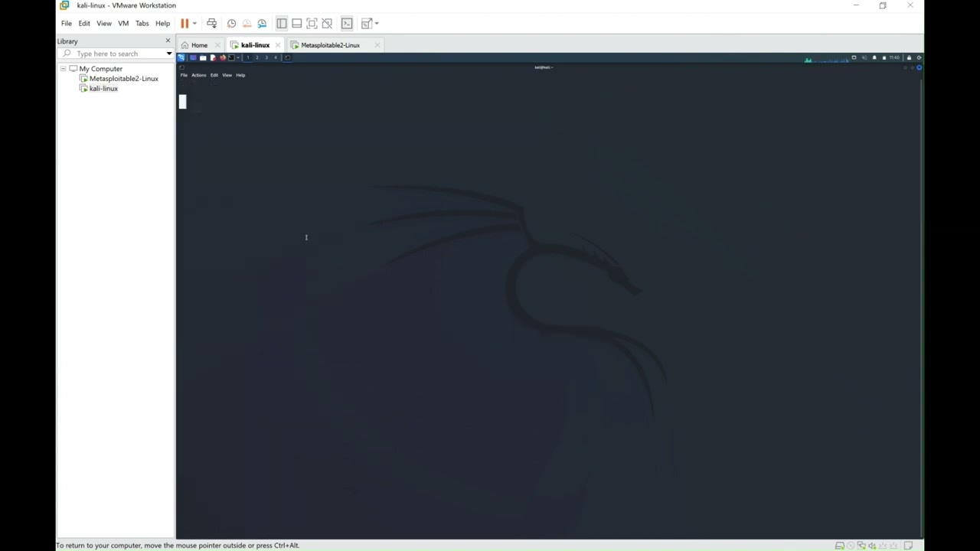Image resolution: width=980 pixels, height=551 pixels.
Task: Switch to Kali workspace 2
Action: pyautogui.click(x=257, y=57)
